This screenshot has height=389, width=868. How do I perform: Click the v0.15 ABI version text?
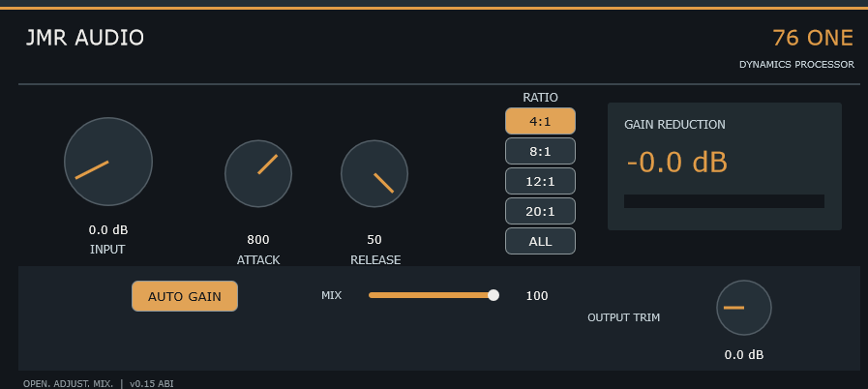pos(151,383)
